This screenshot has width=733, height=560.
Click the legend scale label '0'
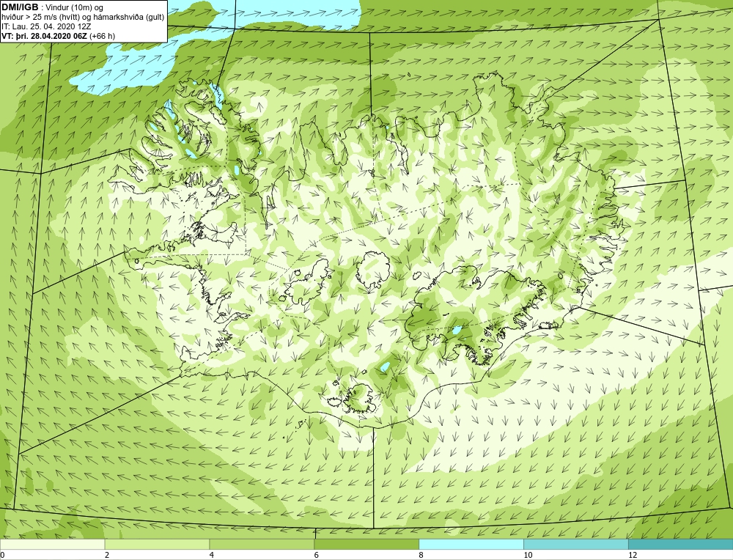point(2,555)
